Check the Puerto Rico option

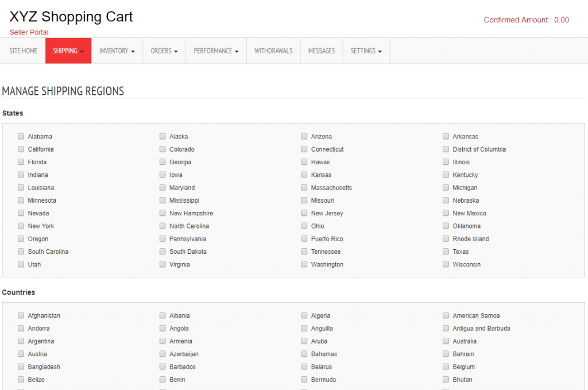click(x=304, y=238)
